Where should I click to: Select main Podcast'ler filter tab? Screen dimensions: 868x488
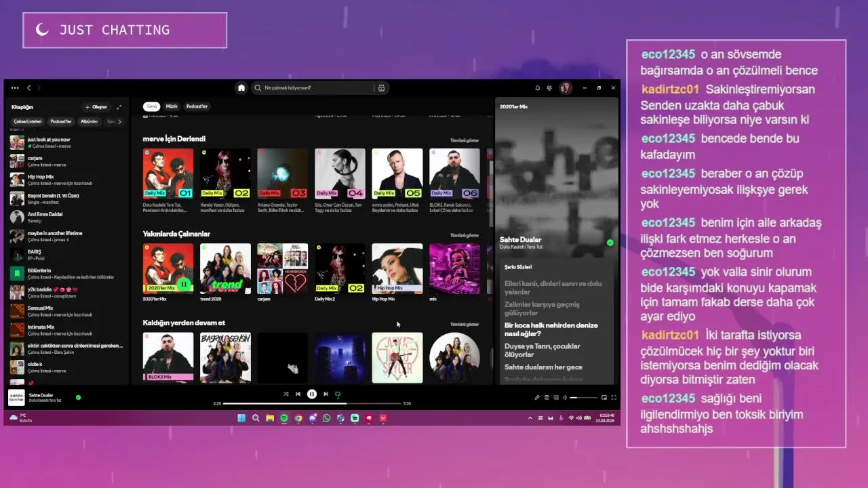coord(197,106)
